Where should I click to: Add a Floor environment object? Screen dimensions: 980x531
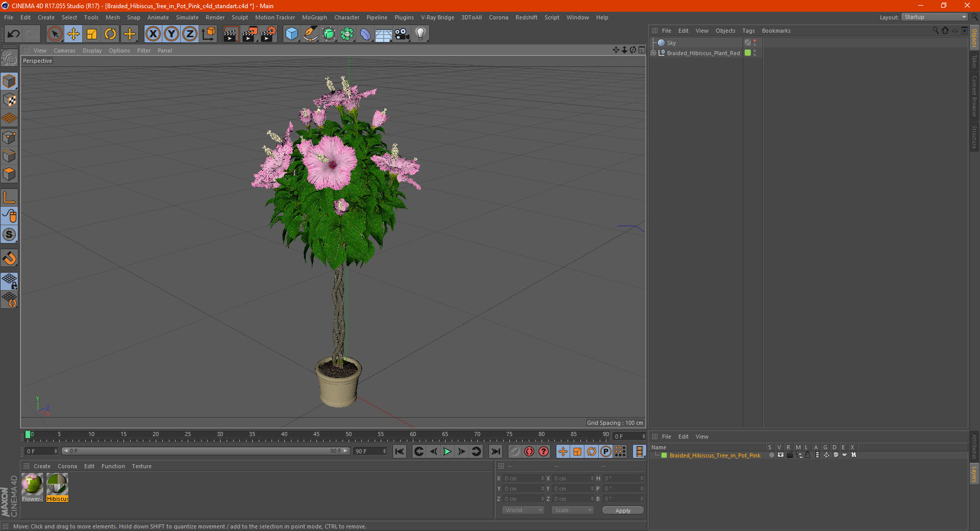click(x=384, y=34)
